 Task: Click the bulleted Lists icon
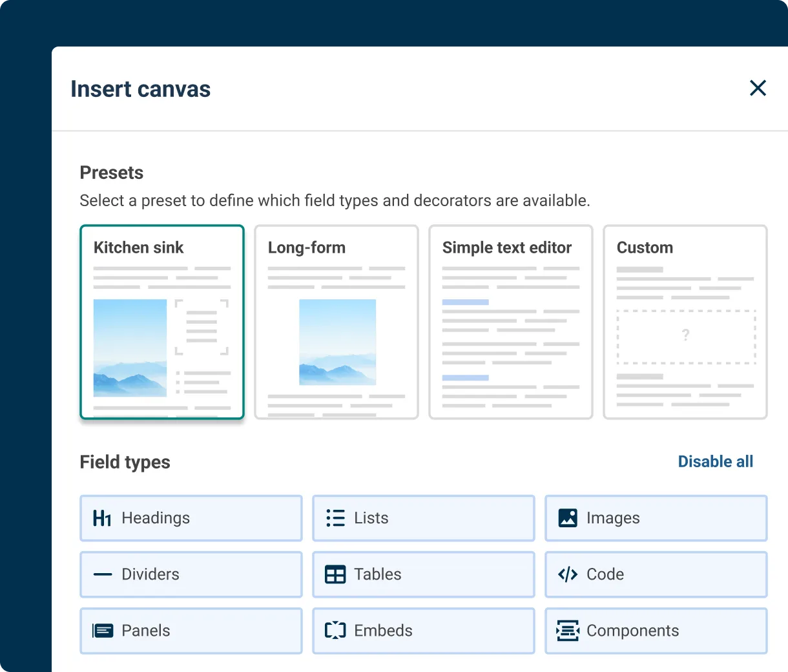(x=335, y=518)
